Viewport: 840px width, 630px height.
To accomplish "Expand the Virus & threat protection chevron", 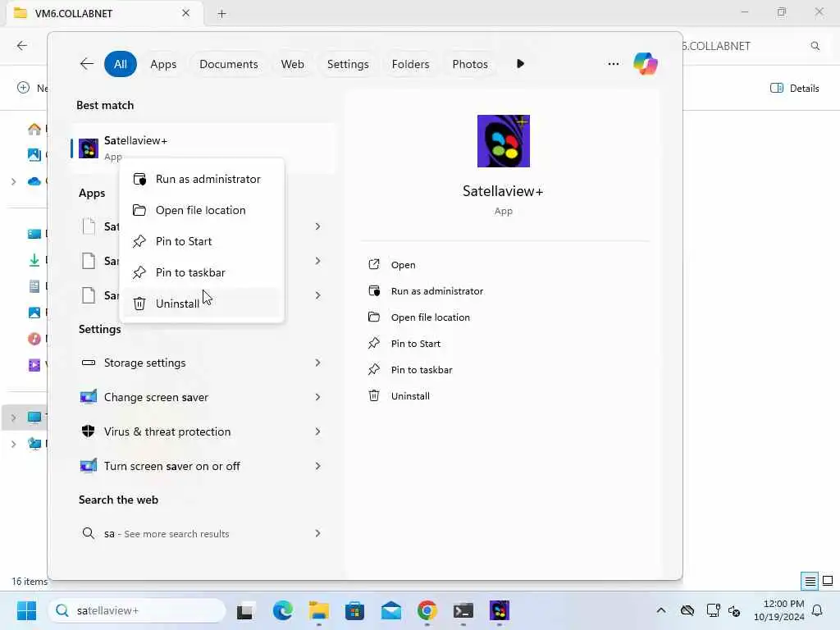I will (317, 431).
